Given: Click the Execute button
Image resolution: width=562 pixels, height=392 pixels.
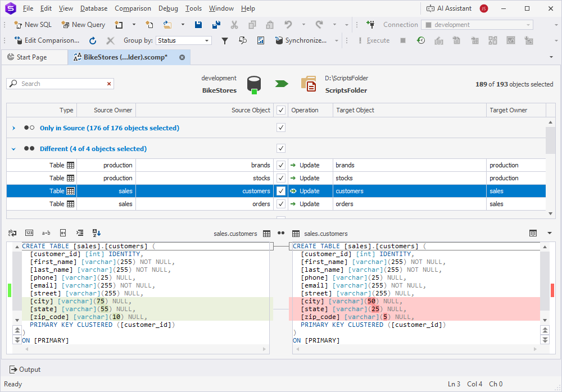Looking at the screenshot, I should click(378, 40).
